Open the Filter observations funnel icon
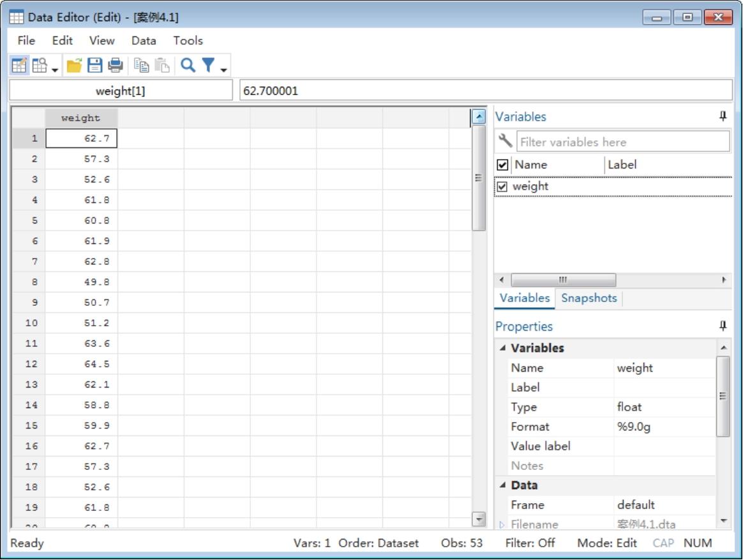 tap(209, 64)
